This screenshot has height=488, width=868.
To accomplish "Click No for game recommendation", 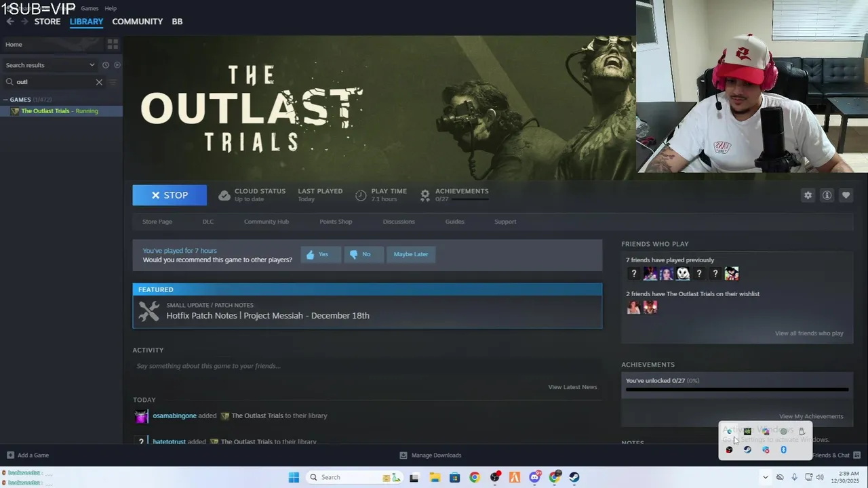I will tap(364, 254).
